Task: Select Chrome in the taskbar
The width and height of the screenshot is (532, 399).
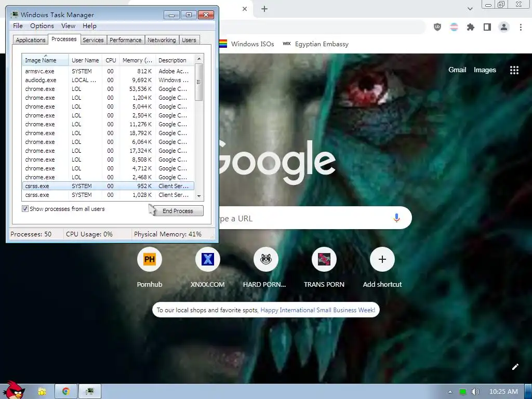Action: coord(66,392)
